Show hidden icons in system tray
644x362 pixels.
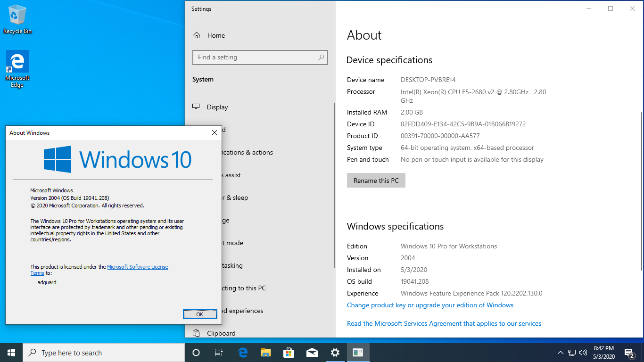point(560,353)
